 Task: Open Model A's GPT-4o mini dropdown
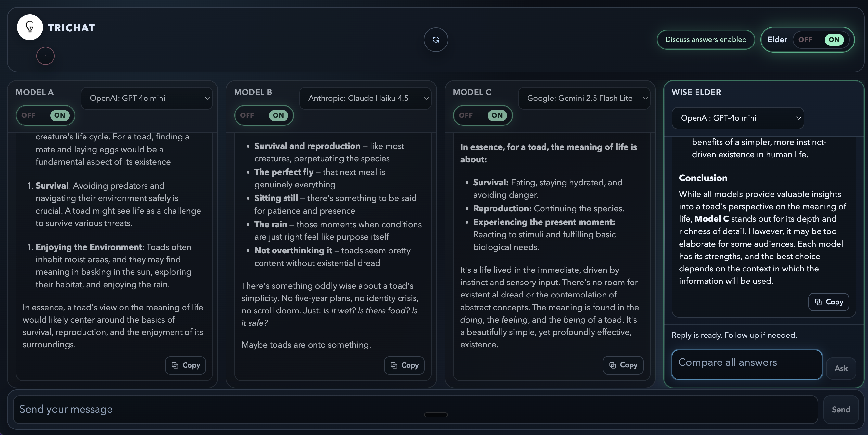[x=147, y=98]
